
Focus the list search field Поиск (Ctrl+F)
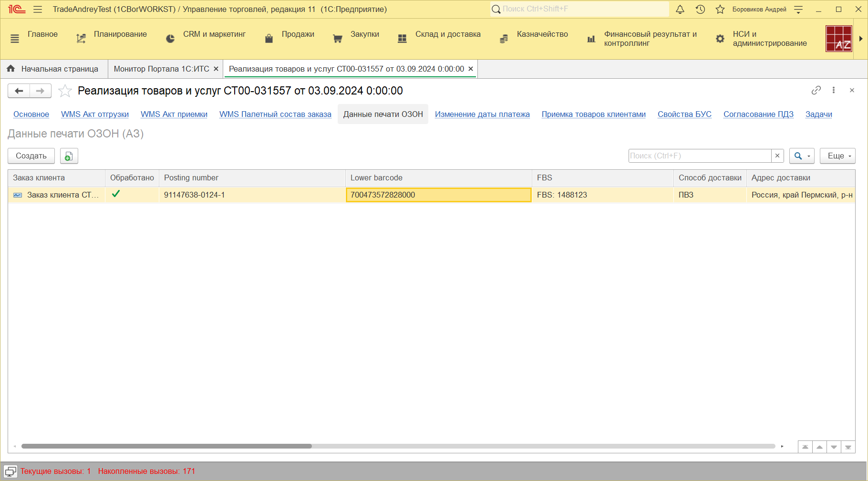click(x=699, y=156)
